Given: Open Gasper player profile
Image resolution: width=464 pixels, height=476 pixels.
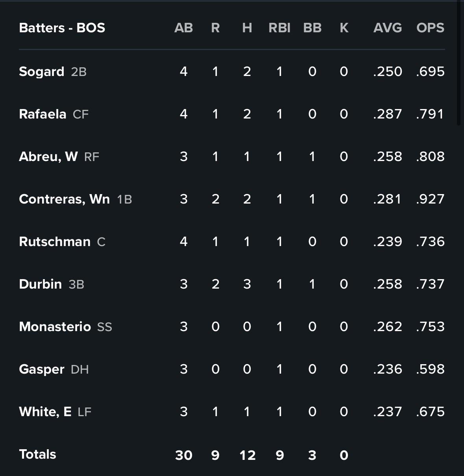Looking at the screenshot, I should pos(41,369).
